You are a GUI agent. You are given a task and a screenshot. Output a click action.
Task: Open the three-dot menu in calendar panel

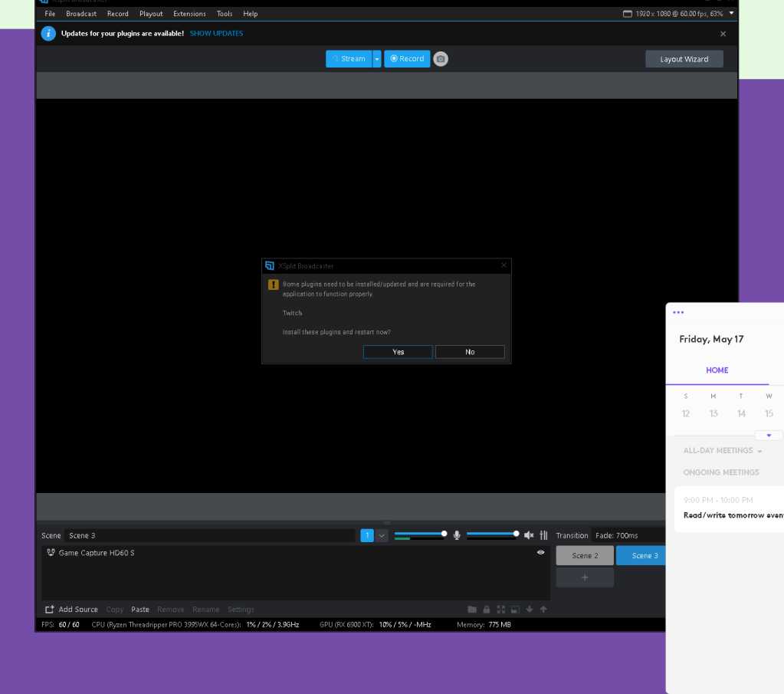pyautogui.click(x=678, y=312)
